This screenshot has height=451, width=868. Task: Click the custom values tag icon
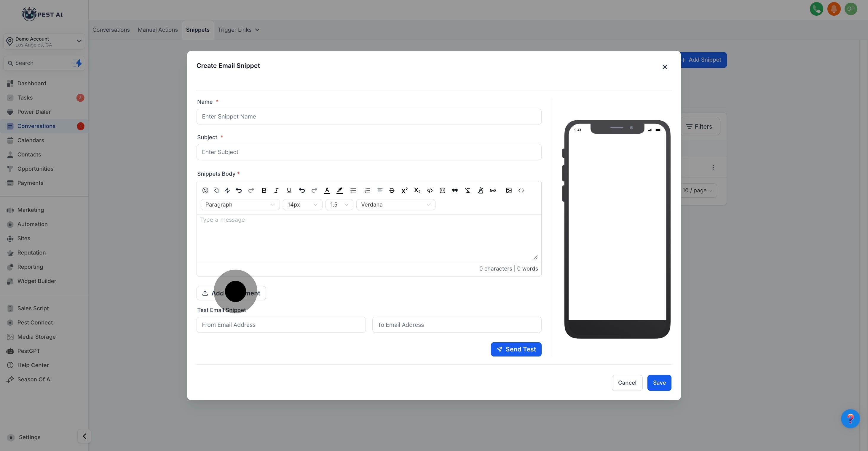(x=216, y=190)
